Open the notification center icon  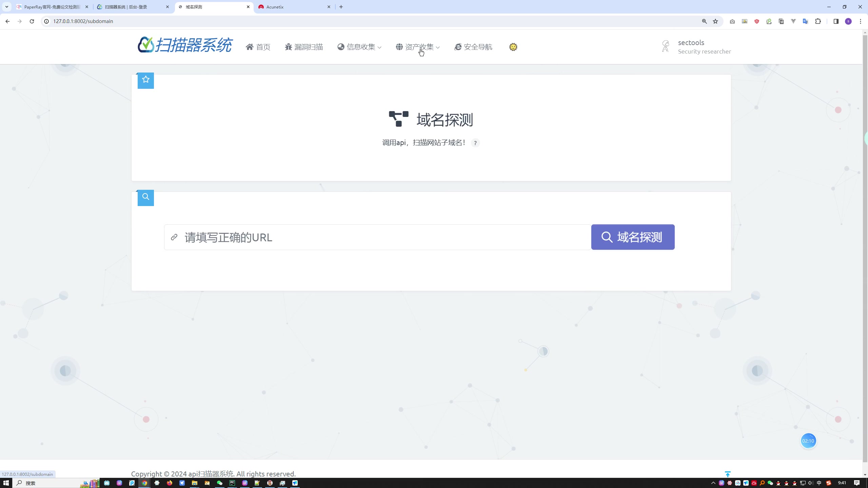pyautogui.click(x=857, y=483)
